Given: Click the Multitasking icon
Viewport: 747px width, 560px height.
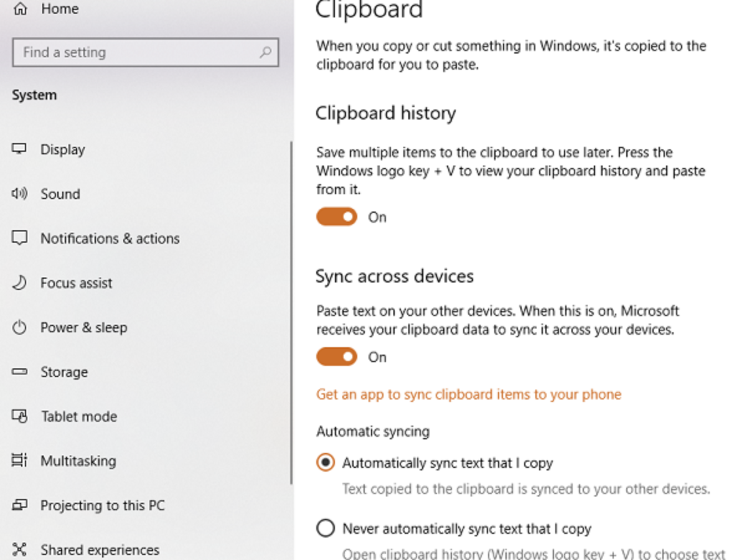Looking at the screenshot, I should point(20,461).
